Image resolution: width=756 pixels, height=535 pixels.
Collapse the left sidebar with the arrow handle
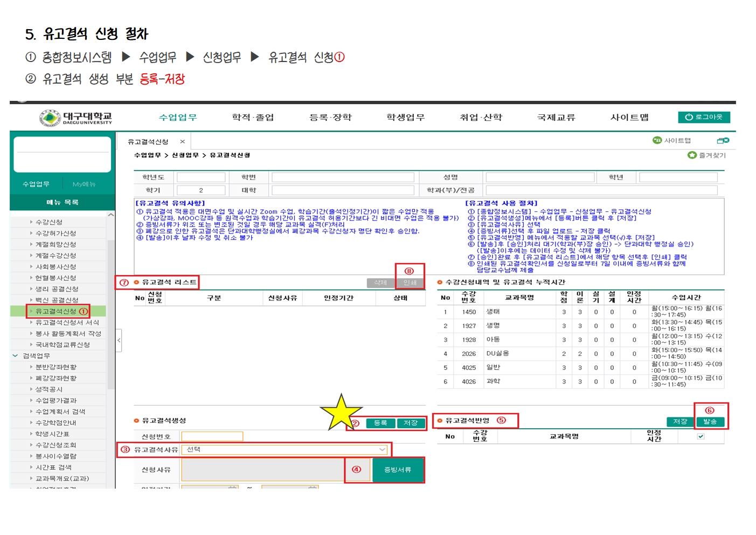coord(119,340)
